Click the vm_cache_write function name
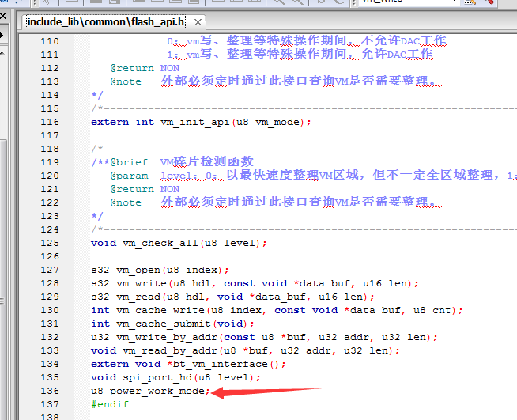517x420 pixels. tap(160, 311)
